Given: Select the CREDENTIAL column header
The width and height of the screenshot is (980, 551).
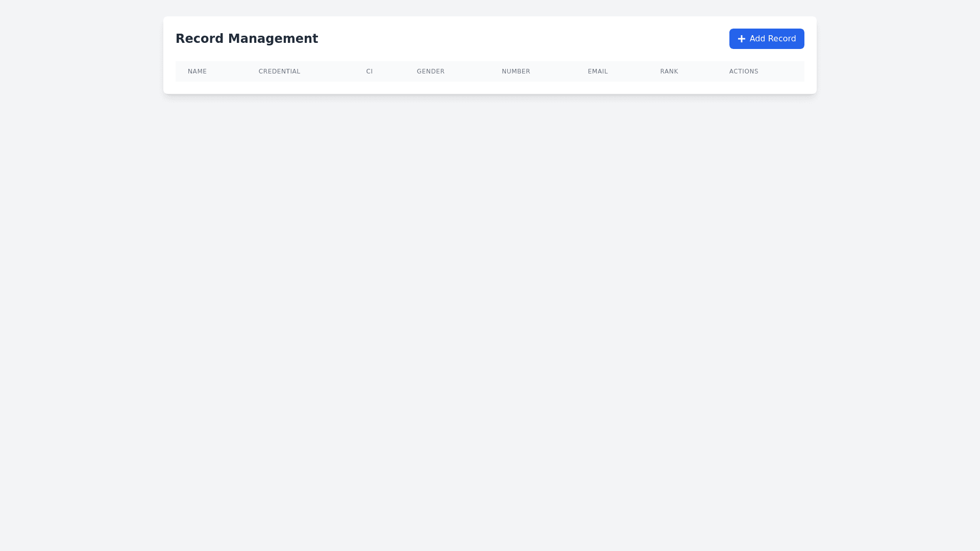Looking at the screenshot, I should pyautogui.click(x=279, y=71).
